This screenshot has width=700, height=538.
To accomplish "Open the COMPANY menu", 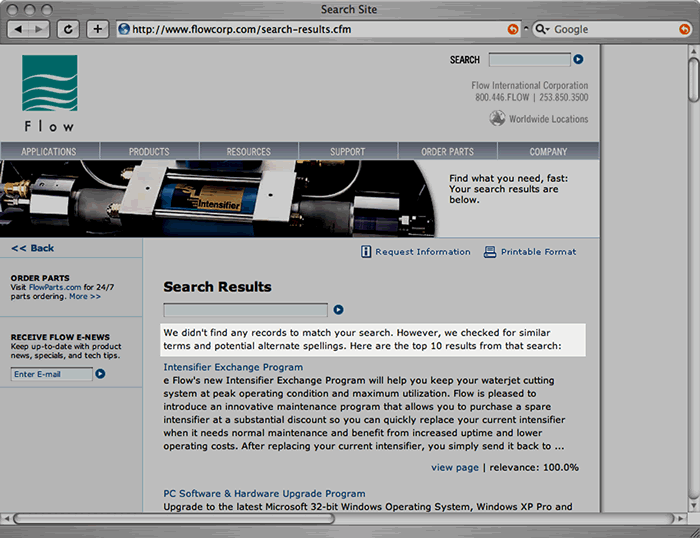I will (548, 152).
